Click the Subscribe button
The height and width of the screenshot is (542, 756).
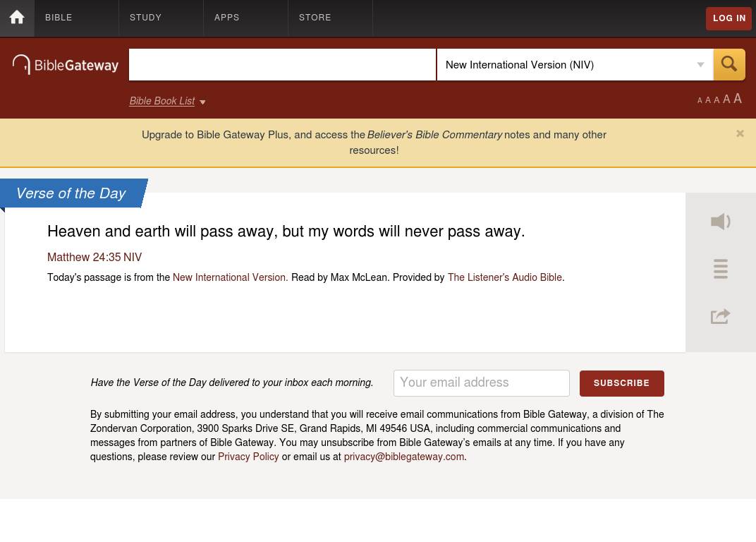click(621, 383)
